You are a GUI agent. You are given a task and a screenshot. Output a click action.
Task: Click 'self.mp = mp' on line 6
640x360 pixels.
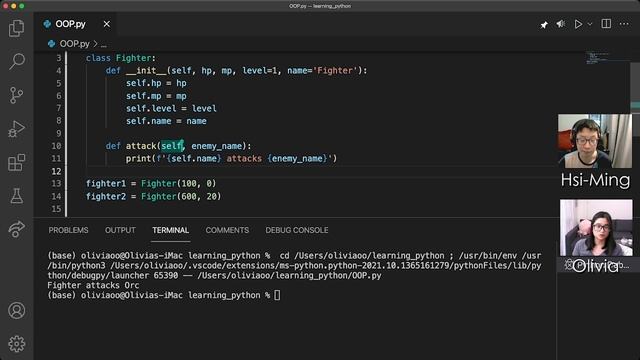(156, 96)
